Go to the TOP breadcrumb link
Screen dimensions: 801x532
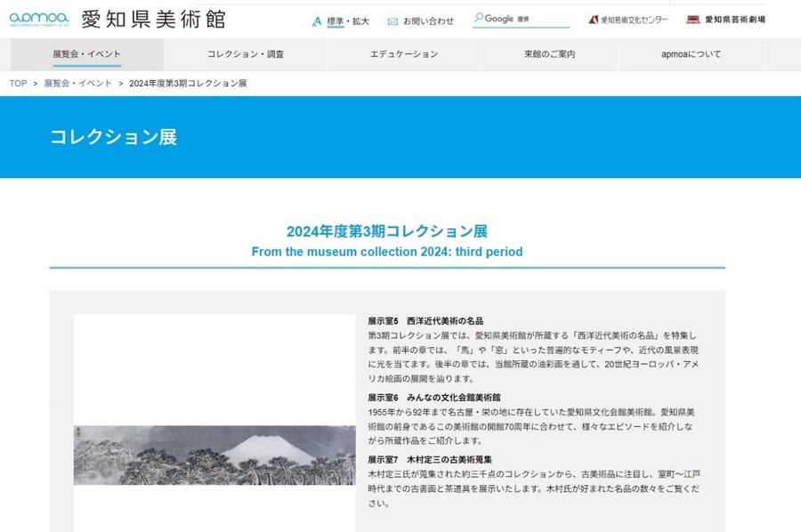pyautogui.click(x=15, y=84)
